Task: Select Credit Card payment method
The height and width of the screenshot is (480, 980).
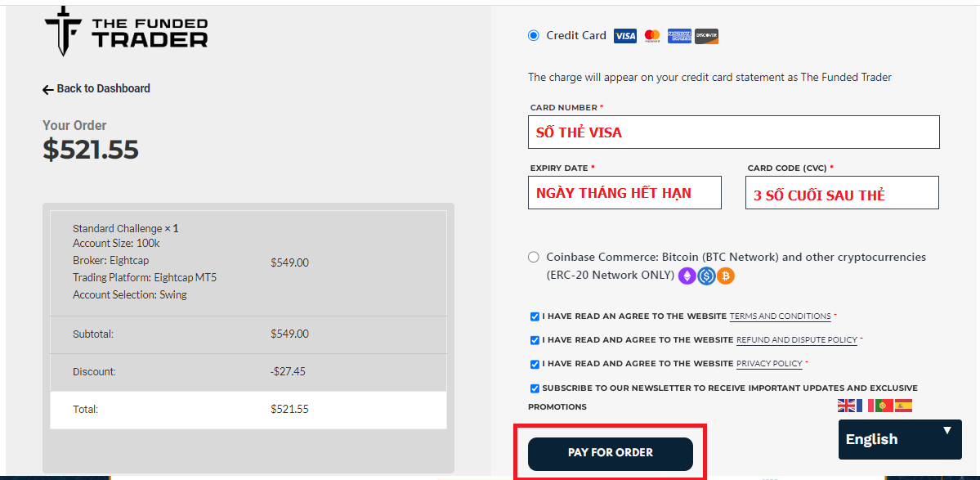Action: [x=534, y=35]
